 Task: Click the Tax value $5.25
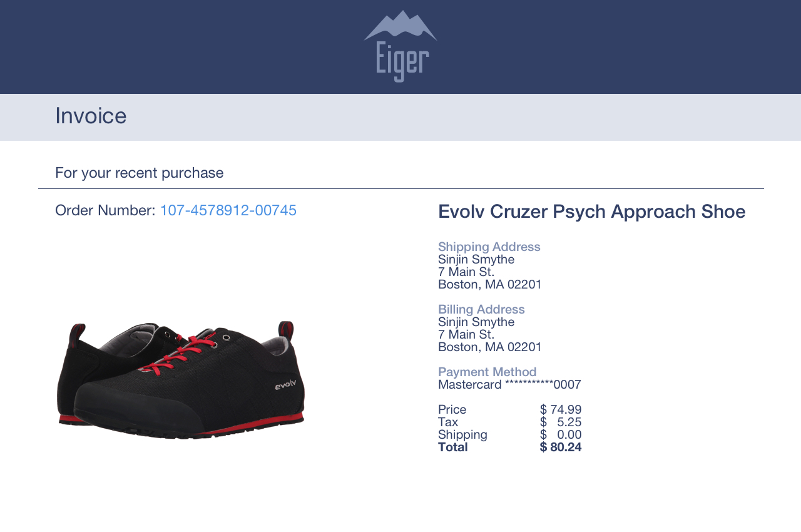561,422
